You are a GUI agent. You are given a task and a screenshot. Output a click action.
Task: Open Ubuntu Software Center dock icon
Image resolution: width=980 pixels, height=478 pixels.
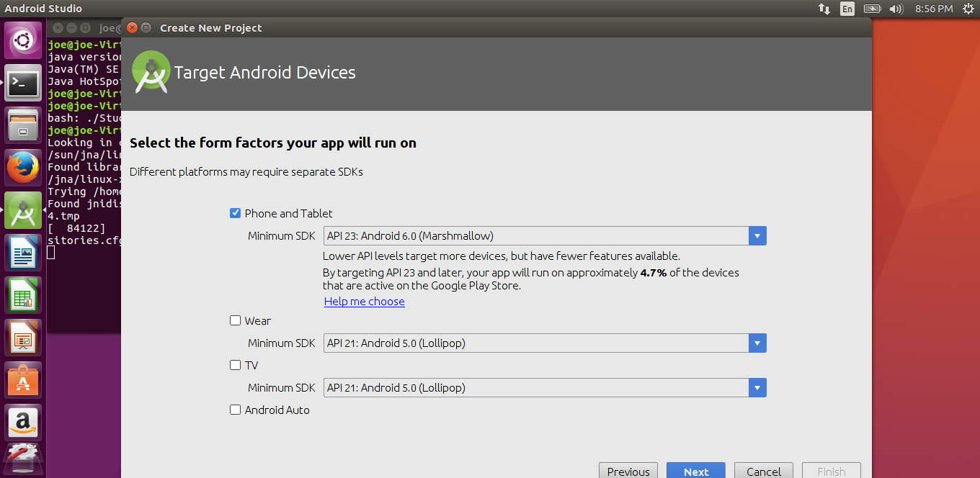[x=24, y=380]
